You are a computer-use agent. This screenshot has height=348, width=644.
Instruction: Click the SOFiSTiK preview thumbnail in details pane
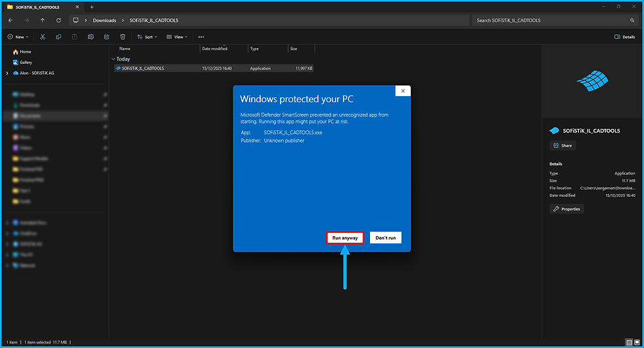pyautogui.click(x=592, y=81)
